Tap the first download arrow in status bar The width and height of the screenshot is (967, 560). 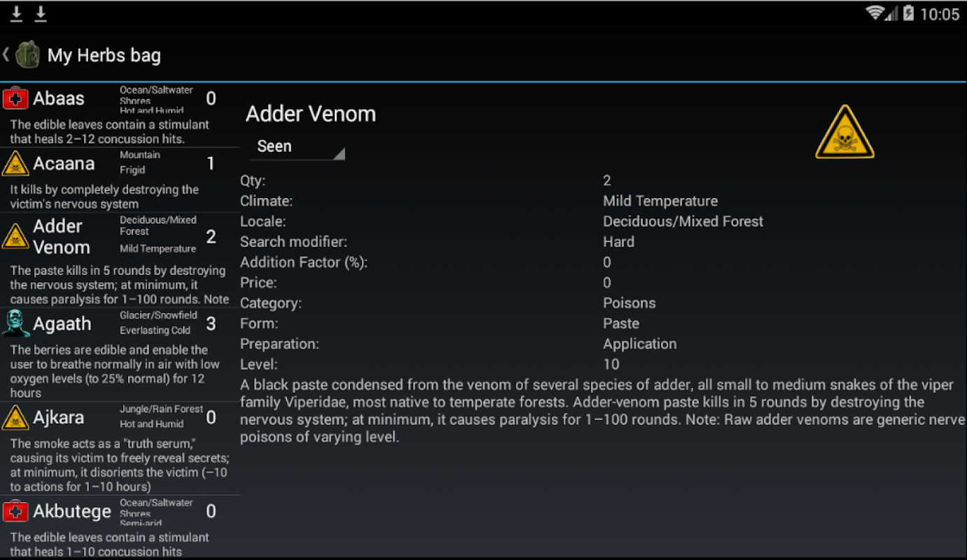[x=16, y=13]
